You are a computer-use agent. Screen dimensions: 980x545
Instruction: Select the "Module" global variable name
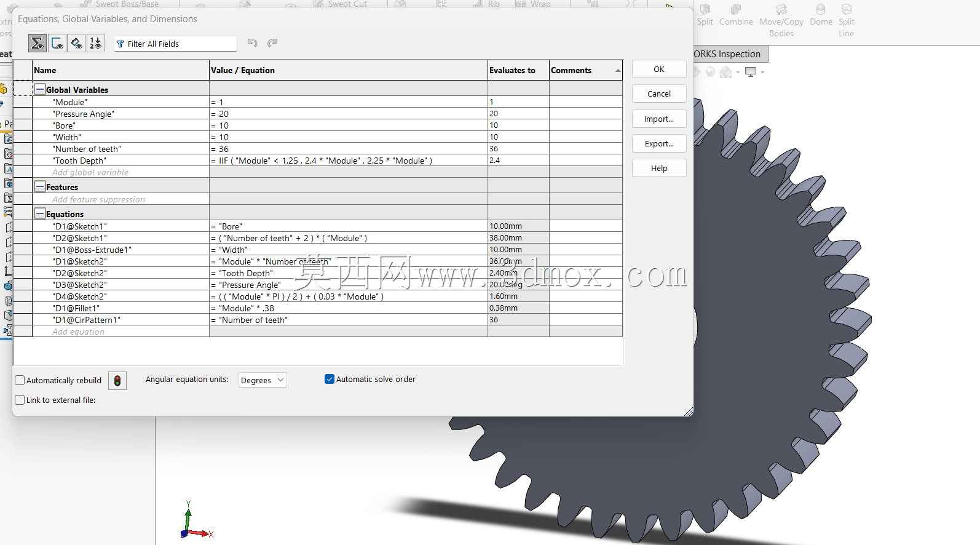(x=70, y=102)
